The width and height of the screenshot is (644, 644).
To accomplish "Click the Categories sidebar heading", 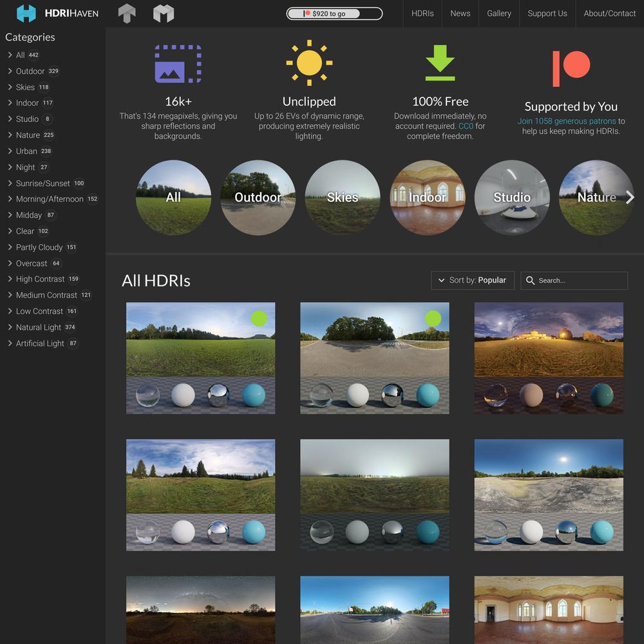I will 30,37.
